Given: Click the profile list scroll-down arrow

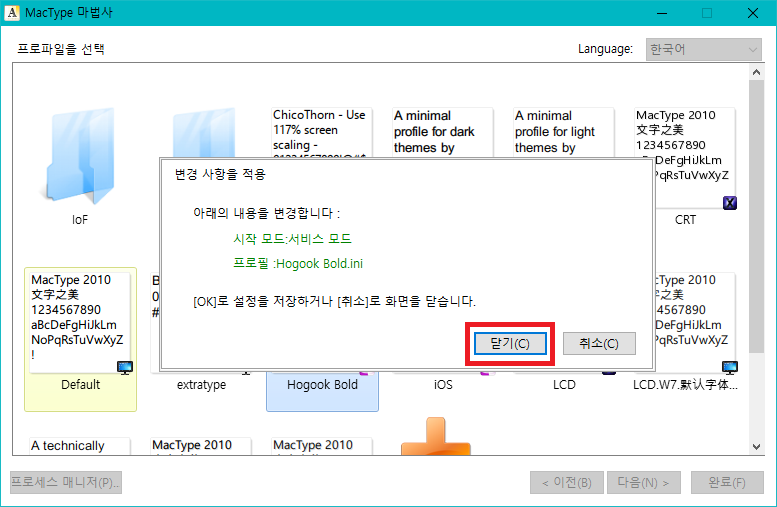Looking at the screenshot, I should 756,447.
